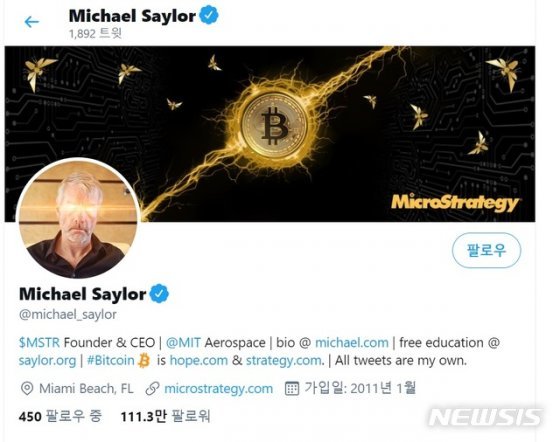Visit the strategy.com link
Viewport: 560px width, 442px height.
tap(284, 360)
